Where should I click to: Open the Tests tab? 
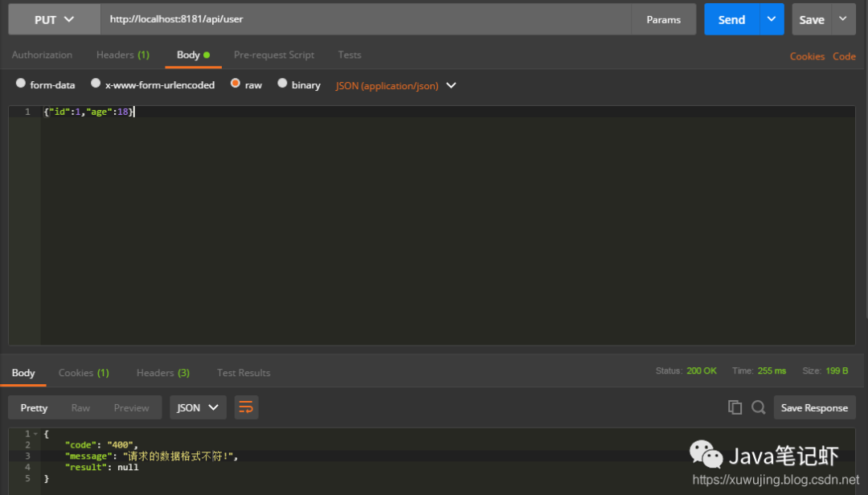pyautogui.click(x=350, y=55)
